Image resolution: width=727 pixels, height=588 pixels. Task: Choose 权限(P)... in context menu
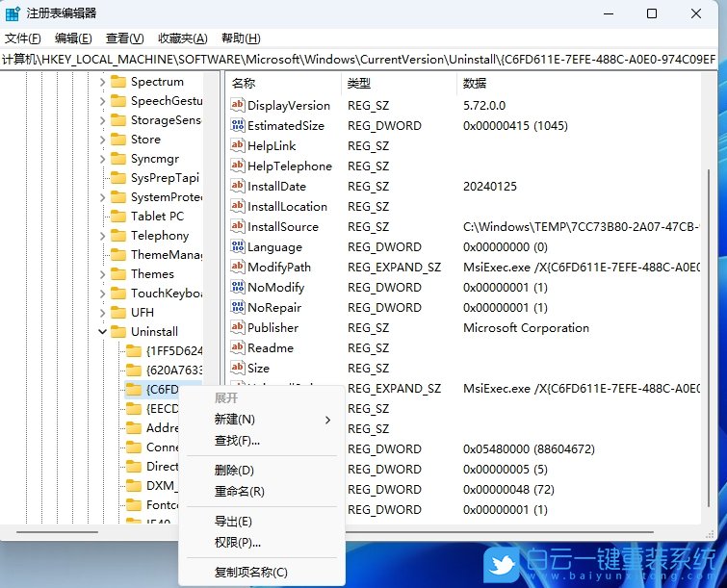(262, 542)
